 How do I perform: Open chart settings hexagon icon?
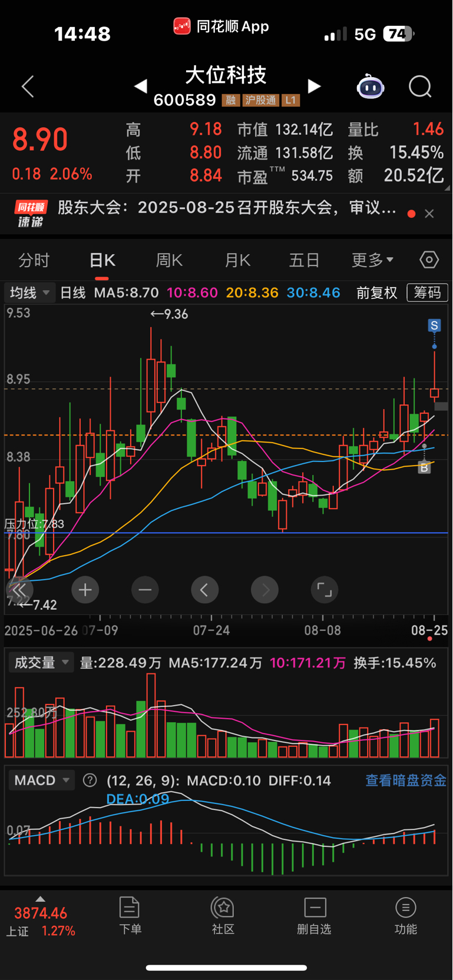[429, 260]
